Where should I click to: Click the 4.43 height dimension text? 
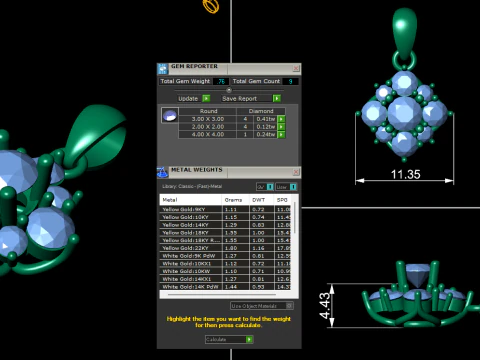click(325, 306)
